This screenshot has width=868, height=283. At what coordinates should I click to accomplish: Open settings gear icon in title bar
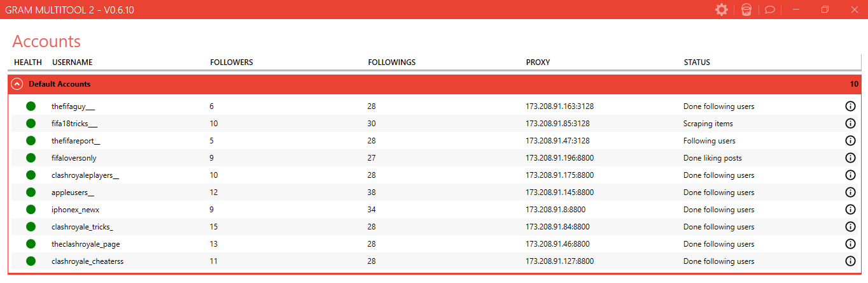click(721, 10)
